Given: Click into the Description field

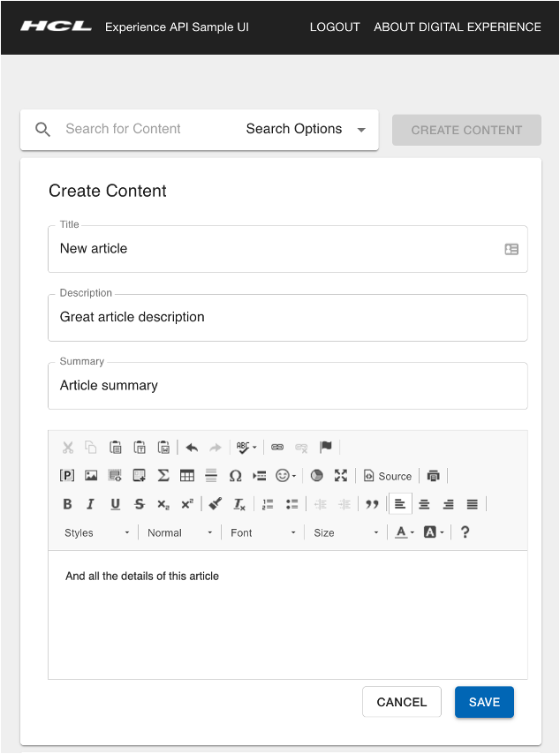Looking at the screenshot, I should [x=288, y=317].
